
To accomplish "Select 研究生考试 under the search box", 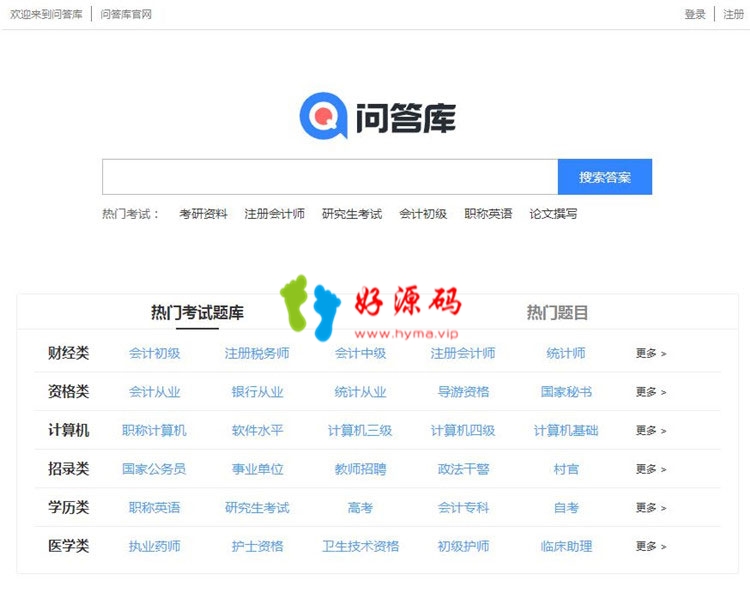I will 352,214.
